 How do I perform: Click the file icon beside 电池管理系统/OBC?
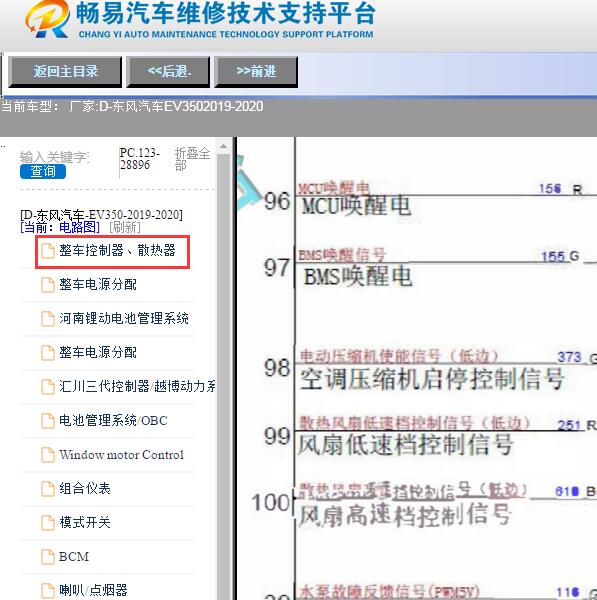point(48,421)
